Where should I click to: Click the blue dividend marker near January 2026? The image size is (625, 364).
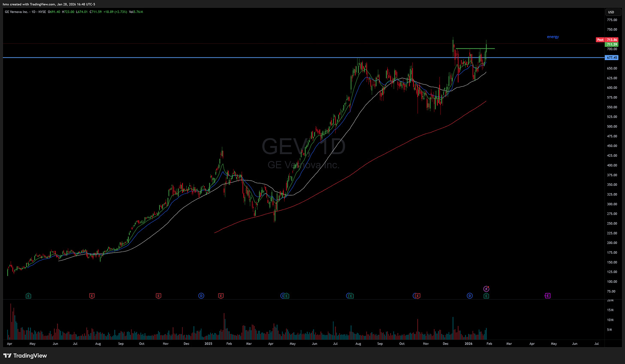coord(470,296)
